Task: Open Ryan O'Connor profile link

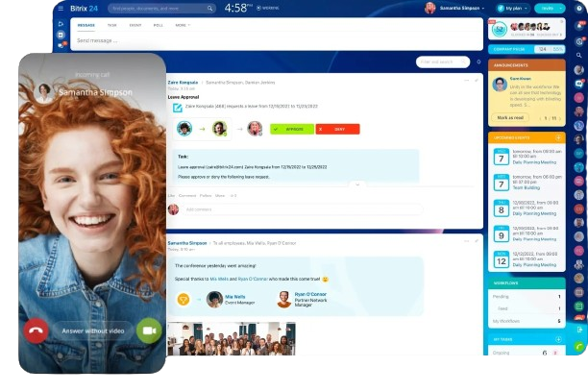Action: pyautogui.click(x=310, y=294)
